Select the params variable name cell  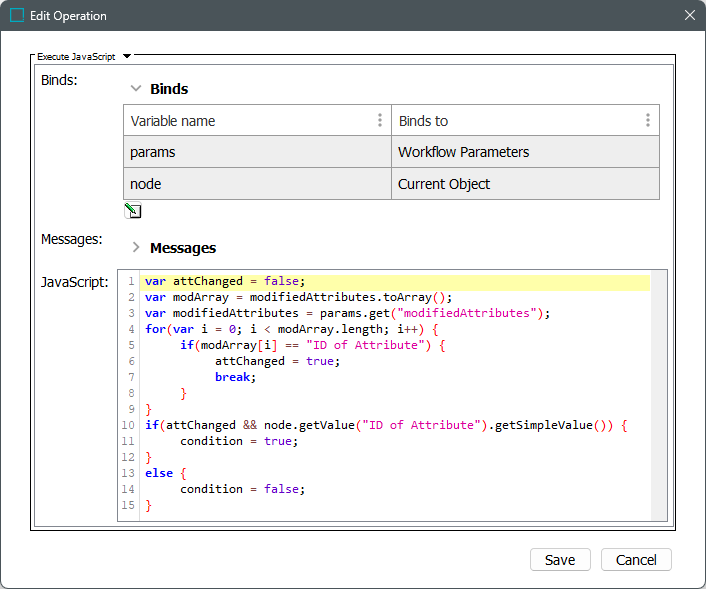click(256, 152)
